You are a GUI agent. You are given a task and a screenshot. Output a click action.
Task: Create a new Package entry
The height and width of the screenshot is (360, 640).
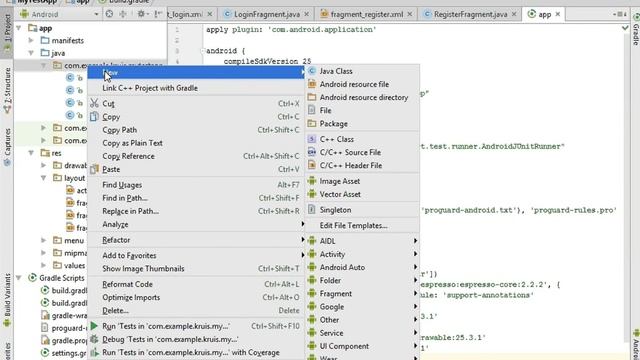pyautogui.click(x=333, y=123)
